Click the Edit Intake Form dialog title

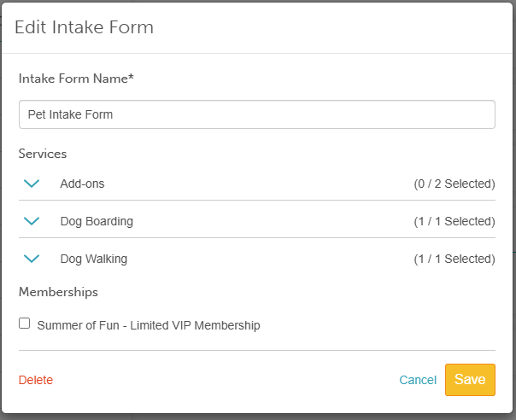pyautogui.click(x=84, y=27)
